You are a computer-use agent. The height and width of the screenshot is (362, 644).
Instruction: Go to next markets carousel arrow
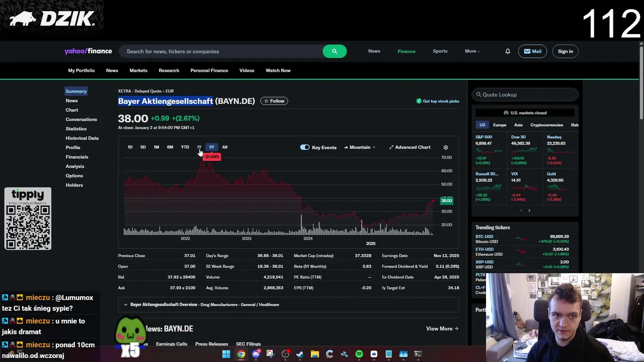(529, 210)
